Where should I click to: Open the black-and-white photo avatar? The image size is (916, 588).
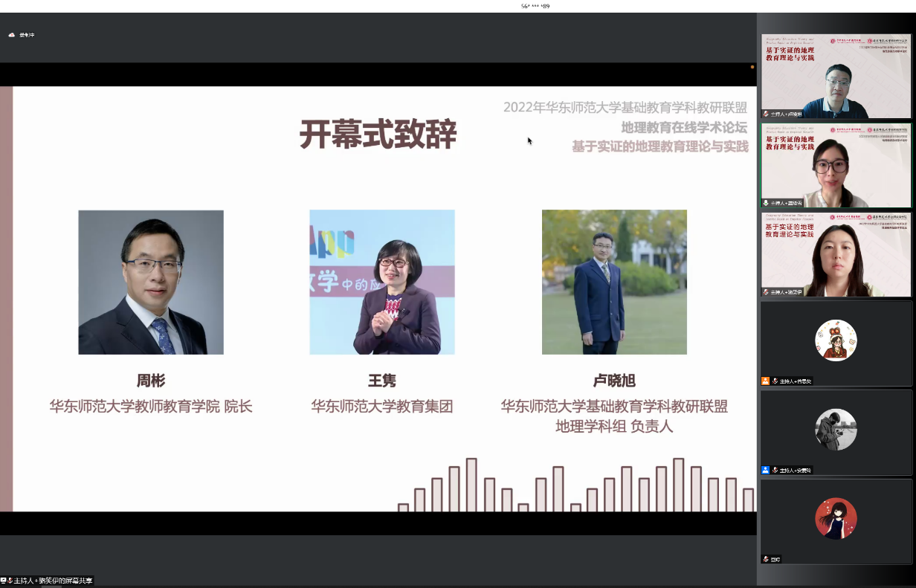[836, 430]
